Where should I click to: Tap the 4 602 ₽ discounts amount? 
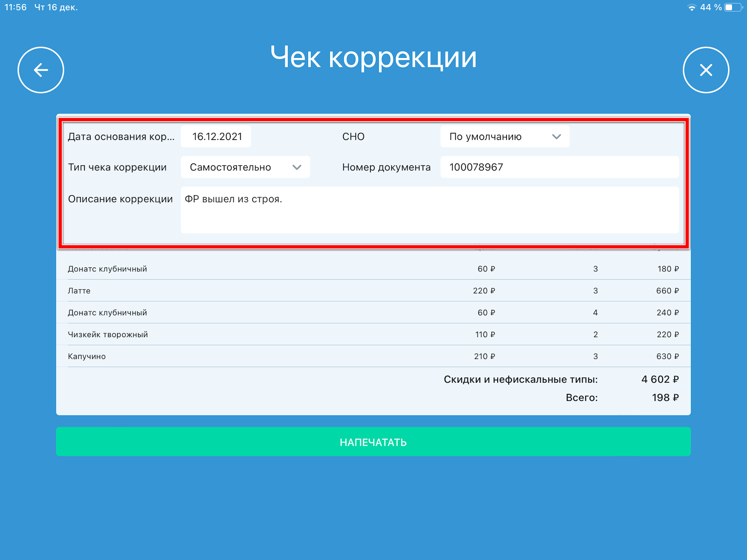tap(660, 379)
